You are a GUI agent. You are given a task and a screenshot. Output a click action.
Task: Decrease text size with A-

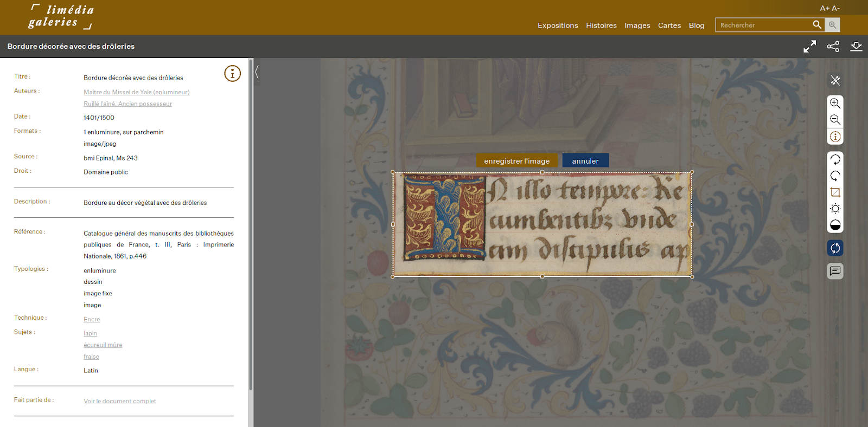(x=835, y=8)
